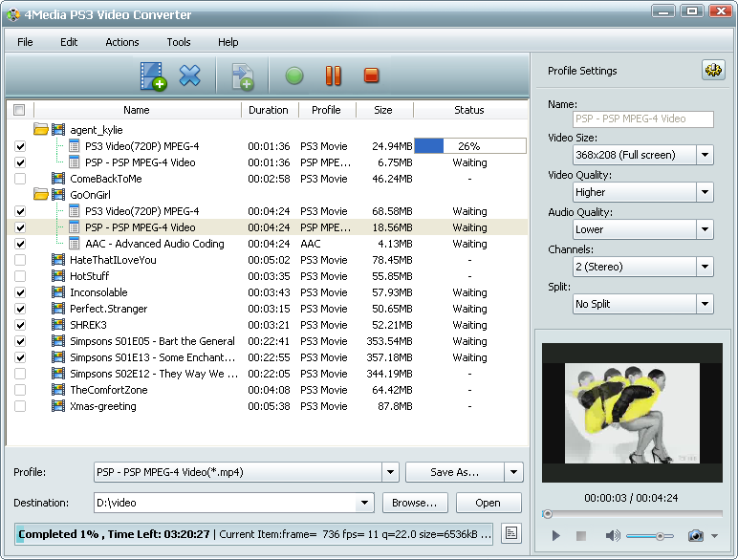Open the Help menu
The image size is (738, 560).
[228, 42]
